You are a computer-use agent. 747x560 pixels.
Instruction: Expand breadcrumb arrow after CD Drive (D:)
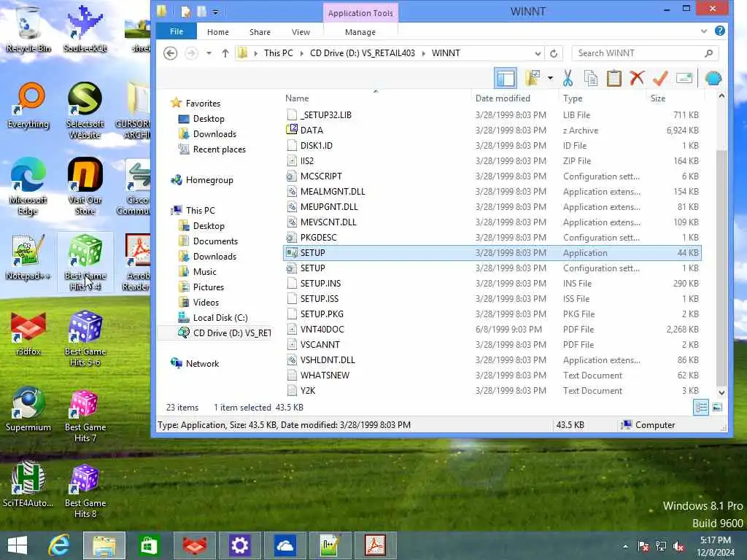pyautogui.click(x=423, y=52)
